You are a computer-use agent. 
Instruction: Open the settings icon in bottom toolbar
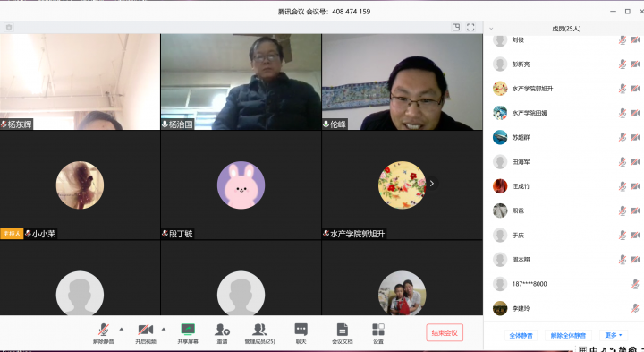coord(378,330)
